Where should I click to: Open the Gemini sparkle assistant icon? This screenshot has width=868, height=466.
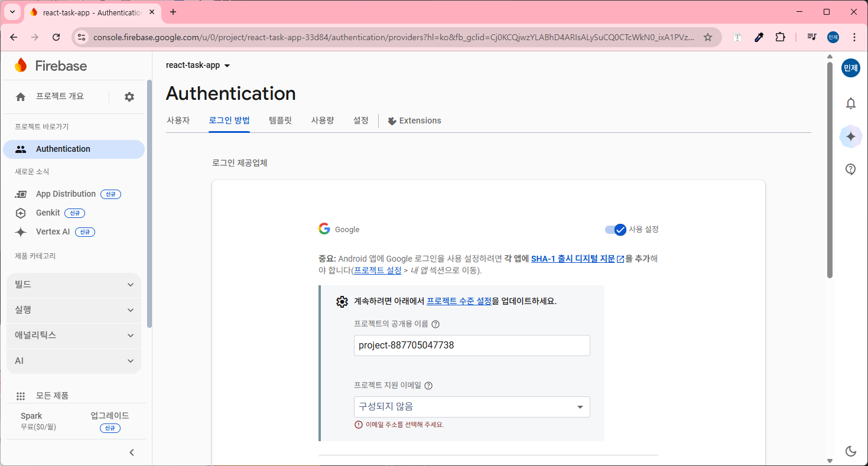pos(851,136)
